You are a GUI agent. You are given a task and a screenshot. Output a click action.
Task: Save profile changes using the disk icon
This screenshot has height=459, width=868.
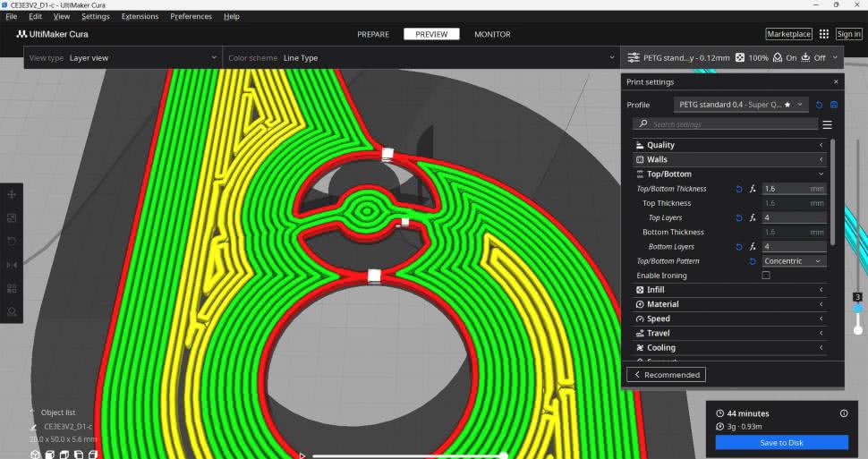[x=834, y=105]
